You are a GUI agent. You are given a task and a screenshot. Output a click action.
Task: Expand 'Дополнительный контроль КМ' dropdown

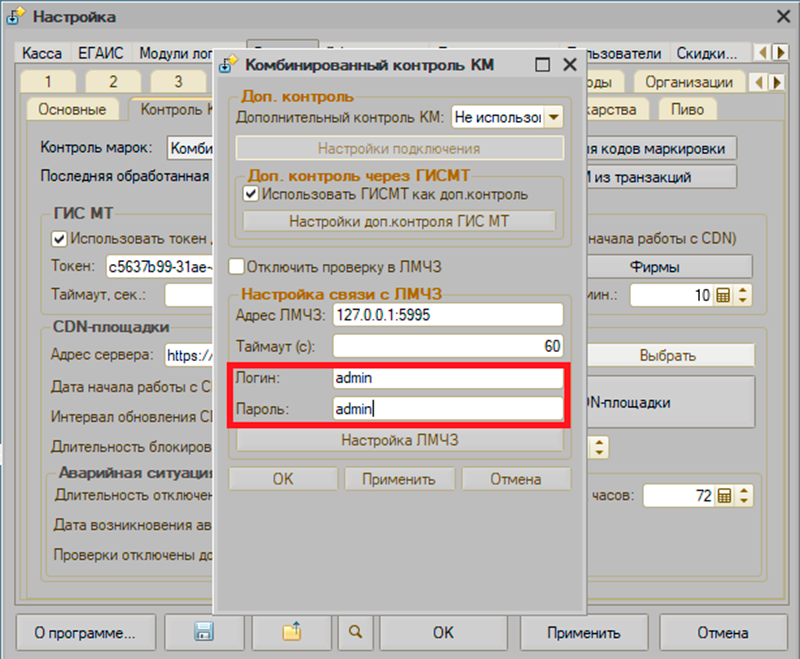coord(553,117)
